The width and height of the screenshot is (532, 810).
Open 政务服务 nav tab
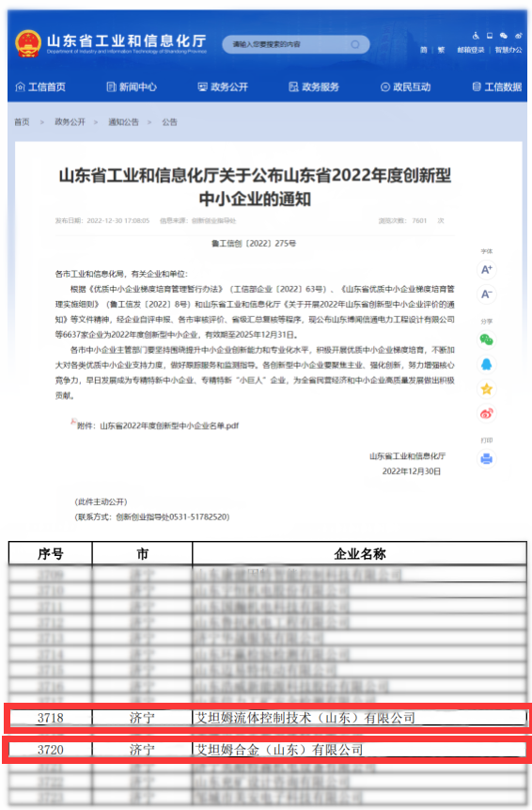click(314, 87)
